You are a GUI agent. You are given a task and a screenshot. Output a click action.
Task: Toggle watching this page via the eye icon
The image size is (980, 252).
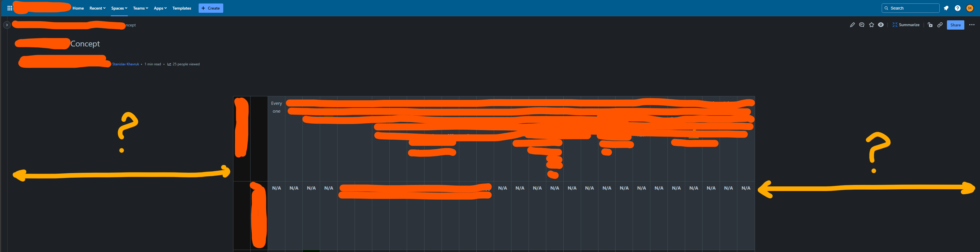881,25
